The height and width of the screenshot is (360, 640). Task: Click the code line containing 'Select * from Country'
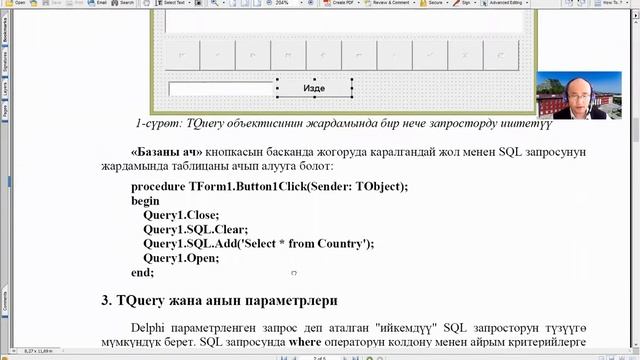point(258,244)
